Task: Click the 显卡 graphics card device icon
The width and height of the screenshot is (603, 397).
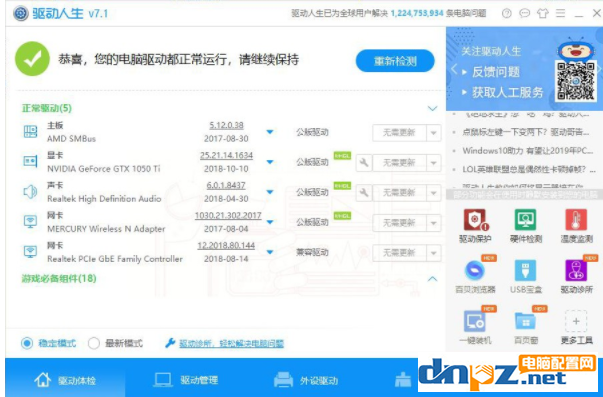Action: click(30, 162)
